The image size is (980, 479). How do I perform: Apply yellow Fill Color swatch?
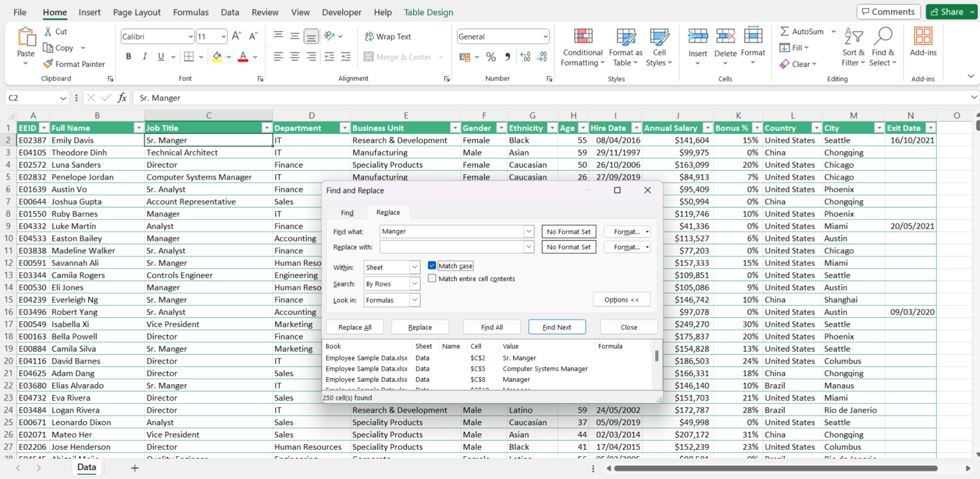coord(217,57)
